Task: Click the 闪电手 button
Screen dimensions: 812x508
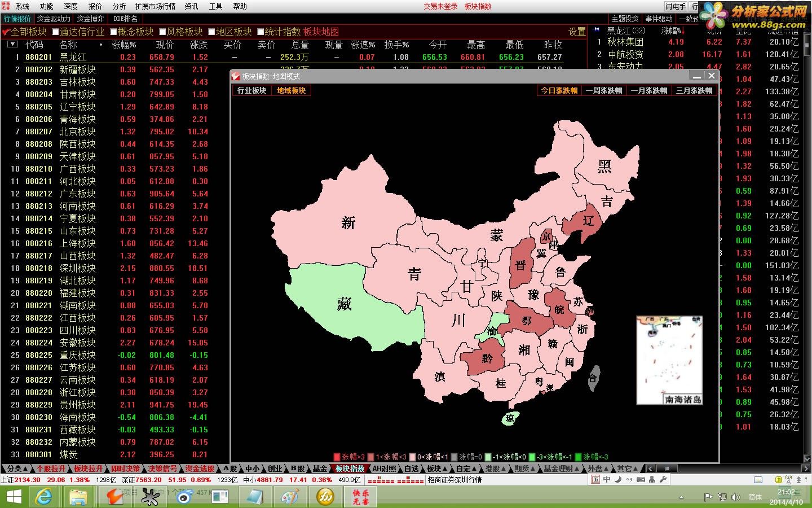Action: click(x=676, y=6)
